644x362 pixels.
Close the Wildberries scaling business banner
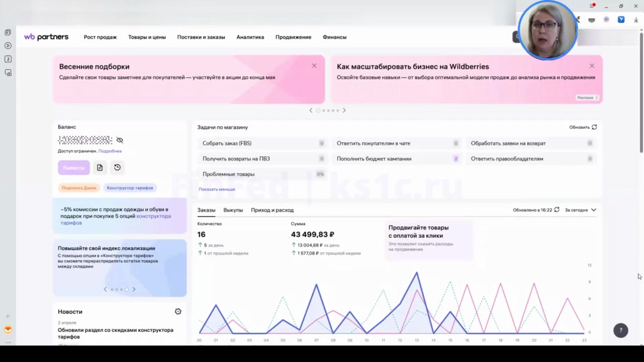592,66
